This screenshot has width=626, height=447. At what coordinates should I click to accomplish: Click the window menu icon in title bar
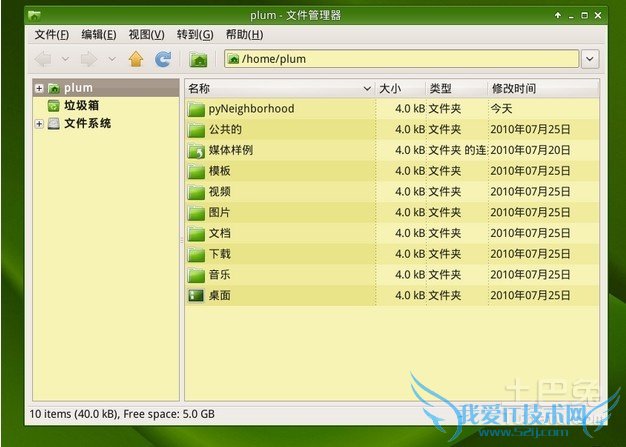click(34, 16)
